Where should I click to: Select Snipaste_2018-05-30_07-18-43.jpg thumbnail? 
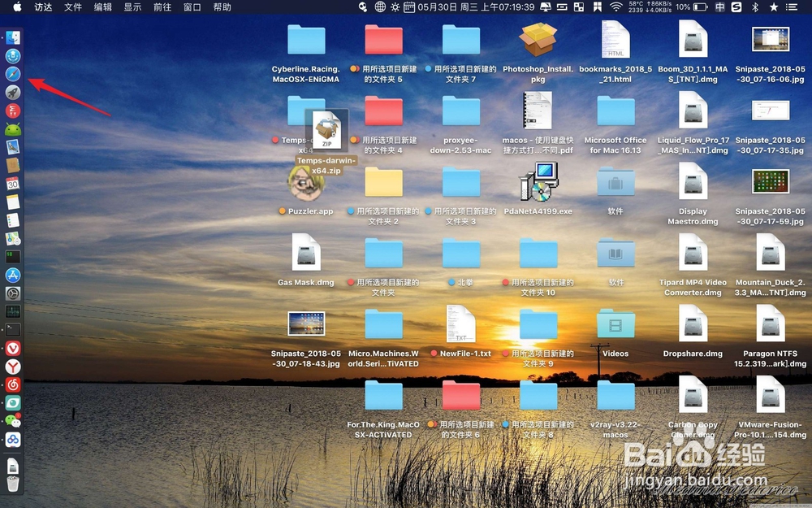(x=306, y=324)
